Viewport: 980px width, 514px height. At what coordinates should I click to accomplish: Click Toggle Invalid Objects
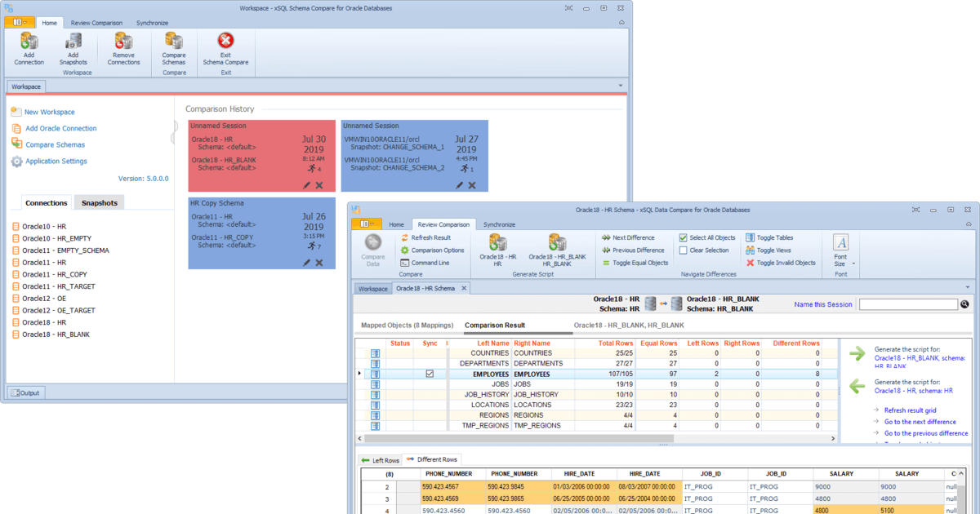(x=780, y=263)
